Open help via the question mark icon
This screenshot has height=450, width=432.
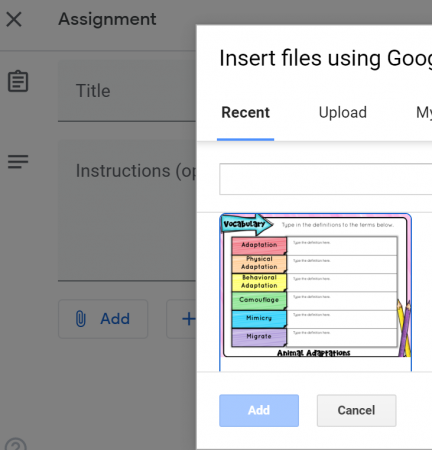click(16, 445)
